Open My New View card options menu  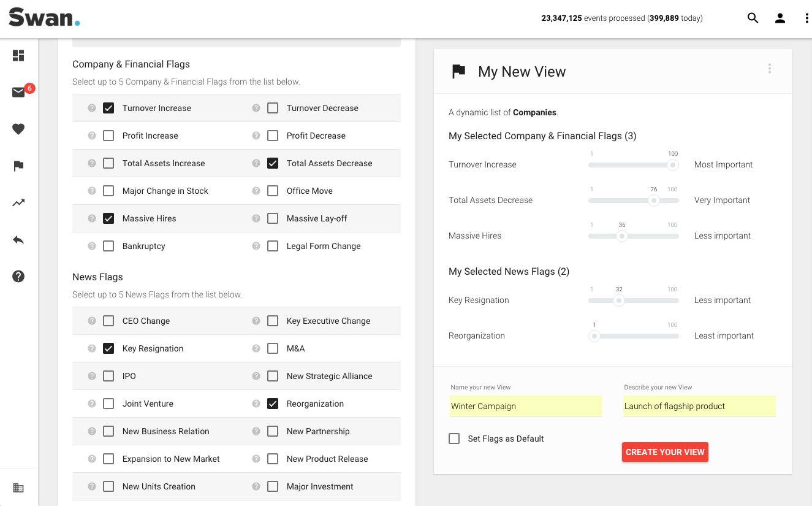pyautogui.click(x=770, y=69)
